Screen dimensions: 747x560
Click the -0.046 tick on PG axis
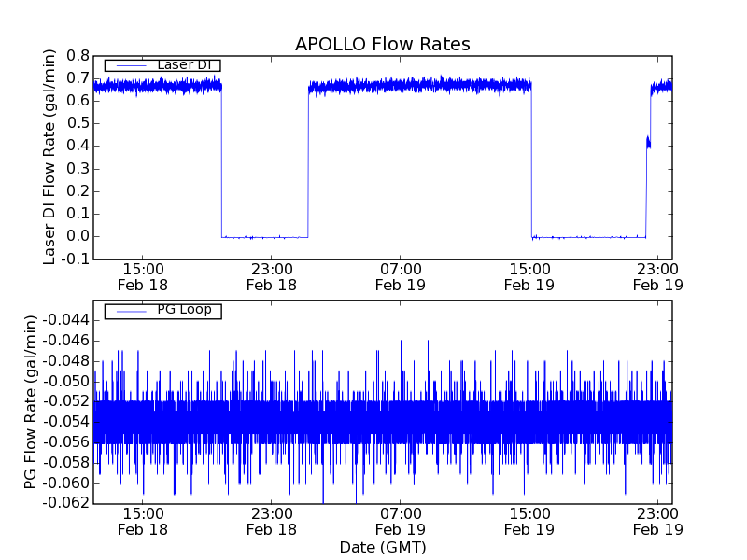tap(65, 341)
